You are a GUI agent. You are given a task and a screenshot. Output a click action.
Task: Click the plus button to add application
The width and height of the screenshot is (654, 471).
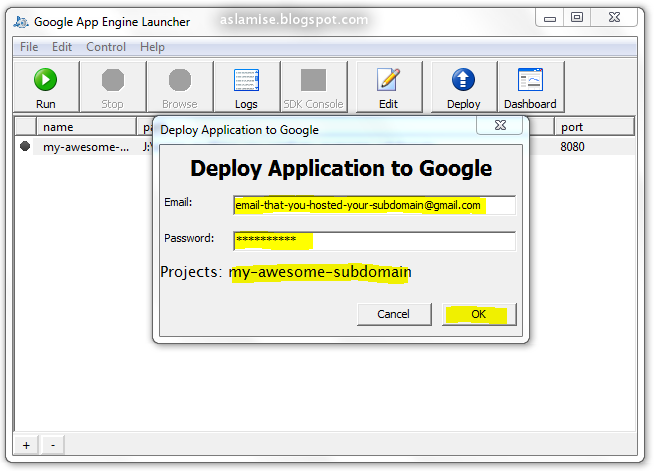(26, 445)
